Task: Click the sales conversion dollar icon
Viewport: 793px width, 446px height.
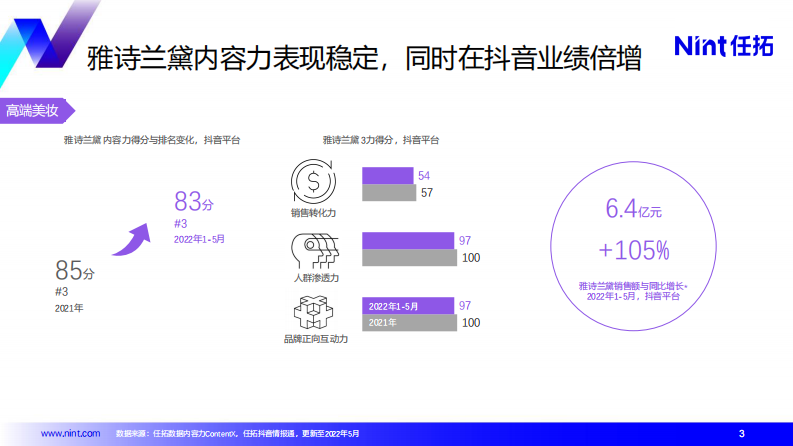Action: pos(313,182)
